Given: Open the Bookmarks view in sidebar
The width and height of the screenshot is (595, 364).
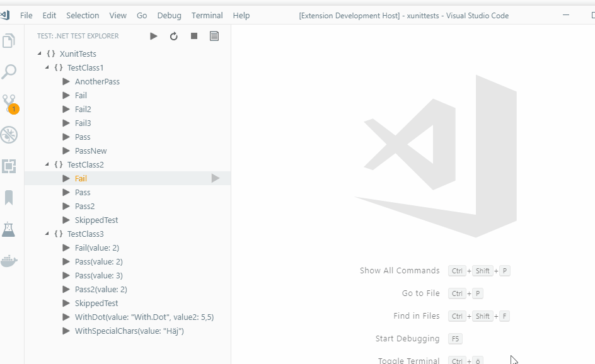Looking at the screenshot, I should point(9,198).
